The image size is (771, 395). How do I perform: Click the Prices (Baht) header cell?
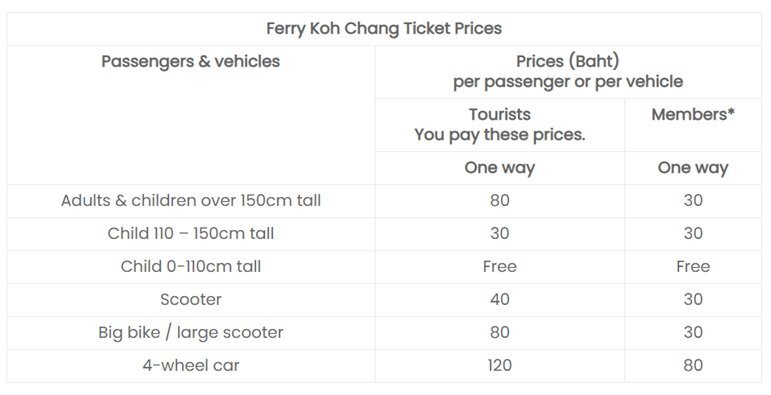pyautogui.click(x=568, y=71)
